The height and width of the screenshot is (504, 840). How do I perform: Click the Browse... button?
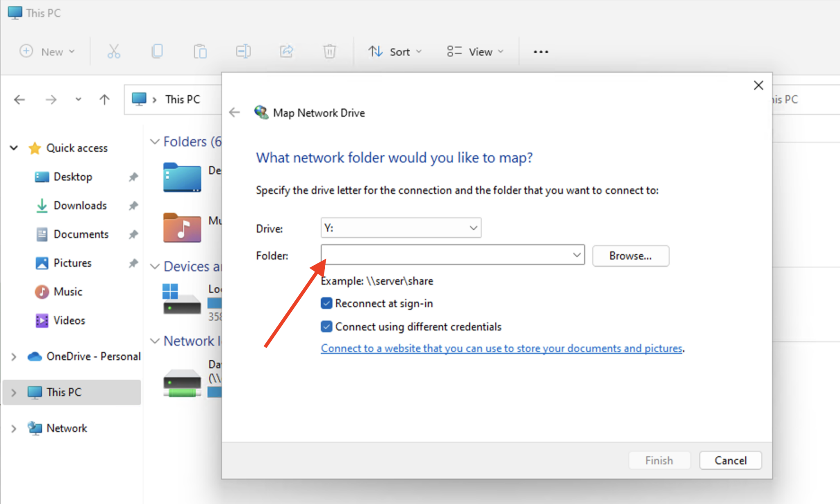630,256
